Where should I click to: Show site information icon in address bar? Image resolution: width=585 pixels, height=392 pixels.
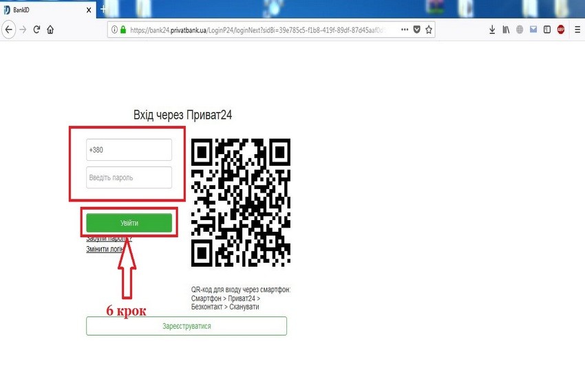[x=114, y=30]
